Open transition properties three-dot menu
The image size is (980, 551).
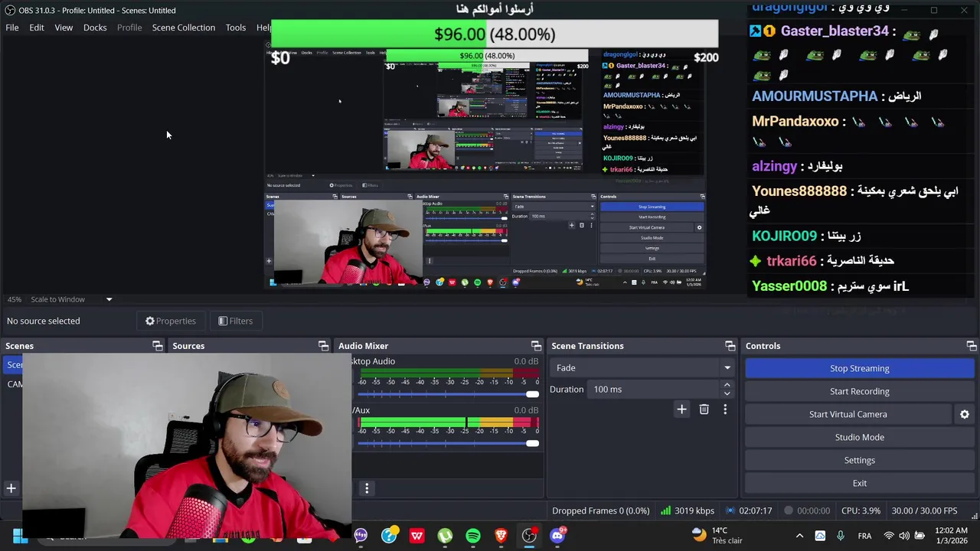click(725, 409)
